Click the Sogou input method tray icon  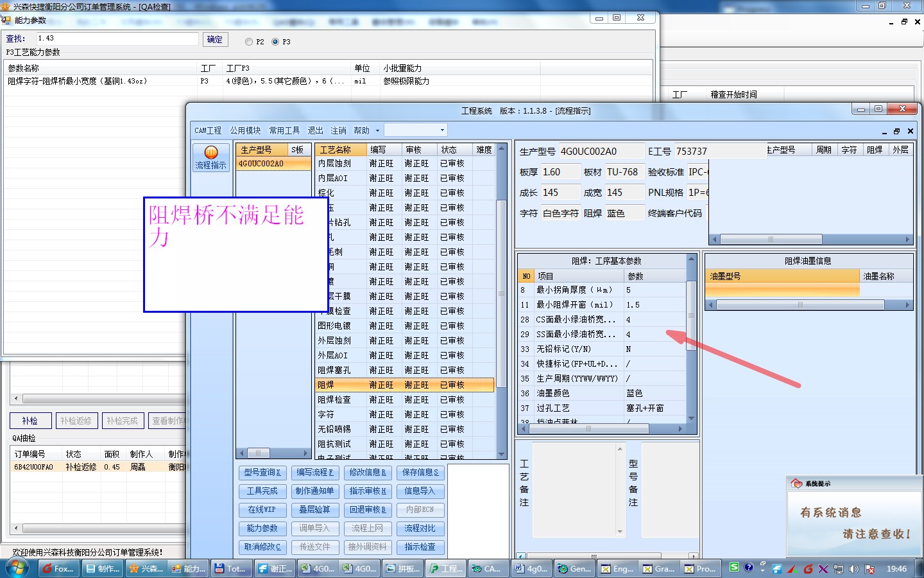point(734,568)
